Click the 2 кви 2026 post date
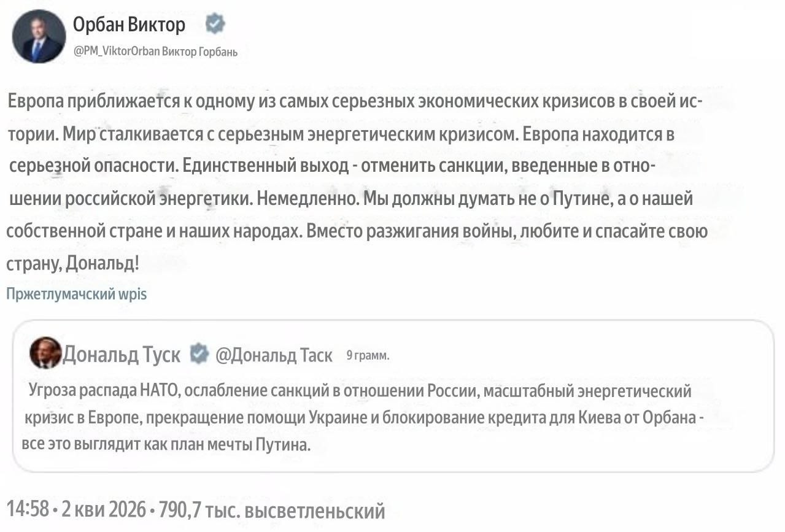Screen dimensions: 785x532 104,509
